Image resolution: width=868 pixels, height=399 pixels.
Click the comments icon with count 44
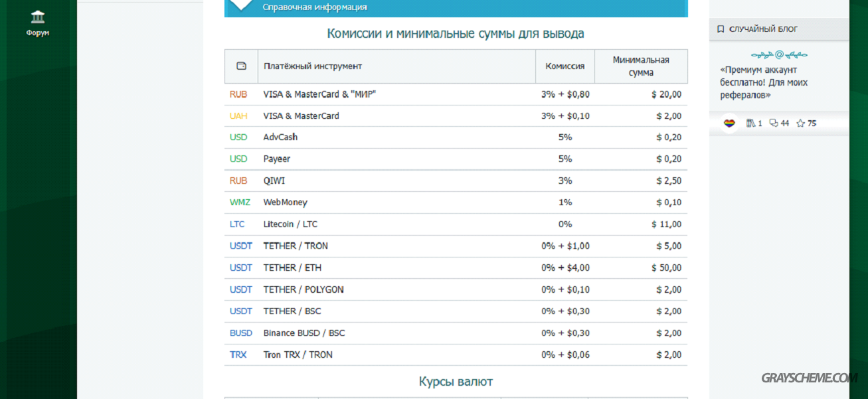tap(773, 123)
